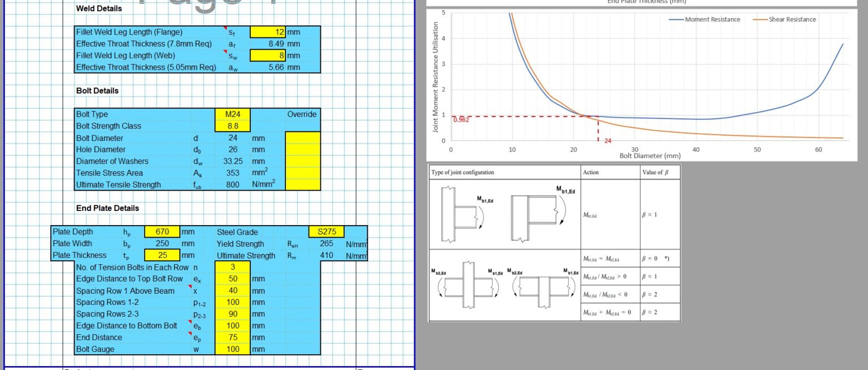868x370 pixels.
Task: Click the Moment Resistance legend entry
Action: tap(704, 19)
